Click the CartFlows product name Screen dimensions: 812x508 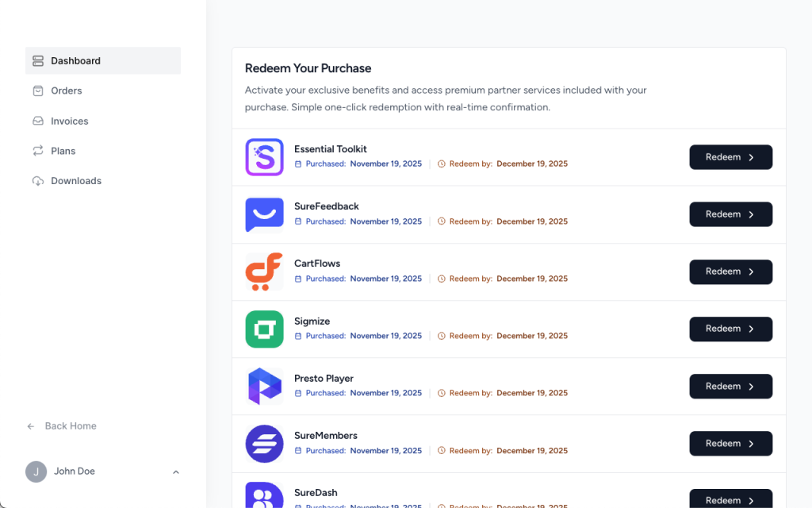click(317, 264)
